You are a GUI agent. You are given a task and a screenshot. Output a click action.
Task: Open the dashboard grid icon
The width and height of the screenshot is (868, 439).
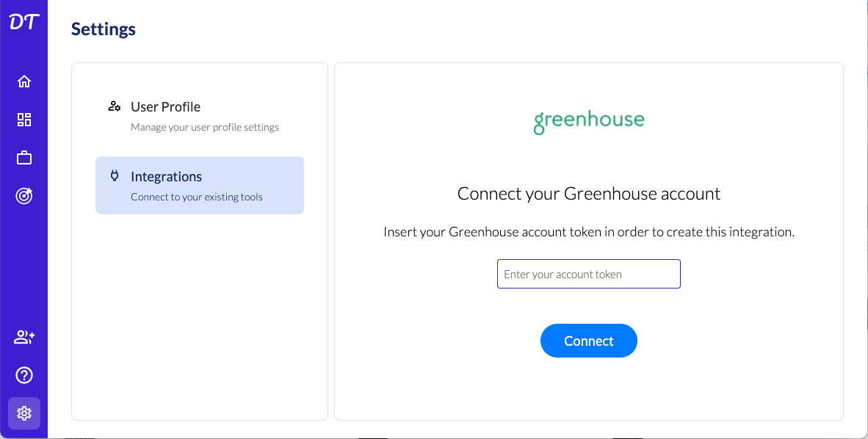(24, 120)
